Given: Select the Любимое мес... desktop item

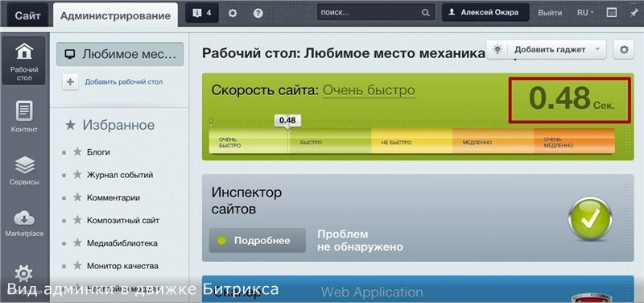Looking at the screenshot, I should [120, 54].
